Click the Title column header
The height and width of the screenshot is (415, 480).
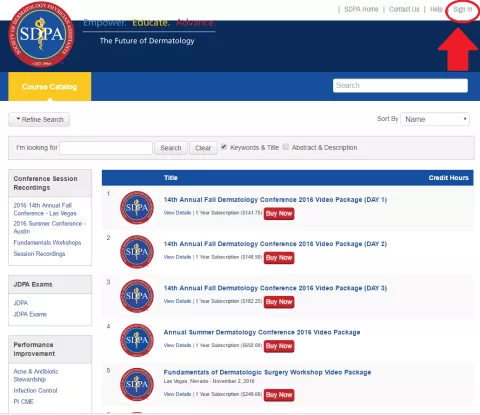pyautogui.click(x=170, y=178)
